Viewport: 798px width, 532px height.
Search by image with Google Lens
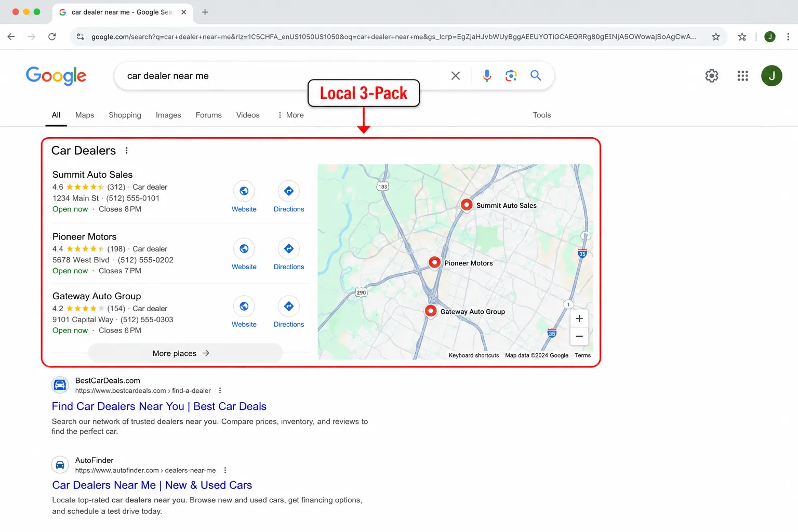pyautogui.click(x=511, y=76)
